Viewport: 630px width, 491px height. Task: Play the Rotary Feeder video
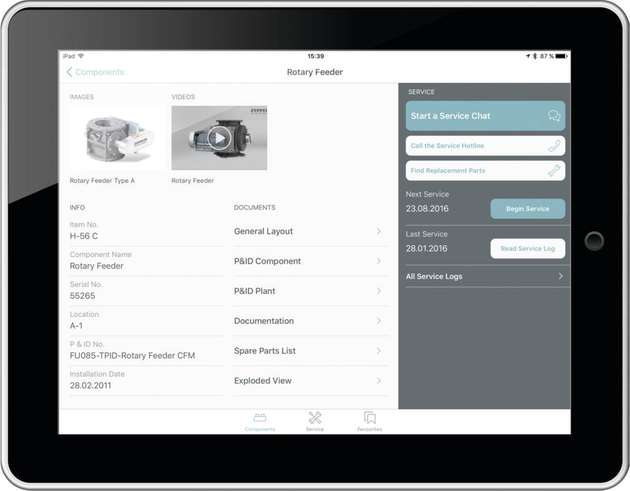point(219,138)
